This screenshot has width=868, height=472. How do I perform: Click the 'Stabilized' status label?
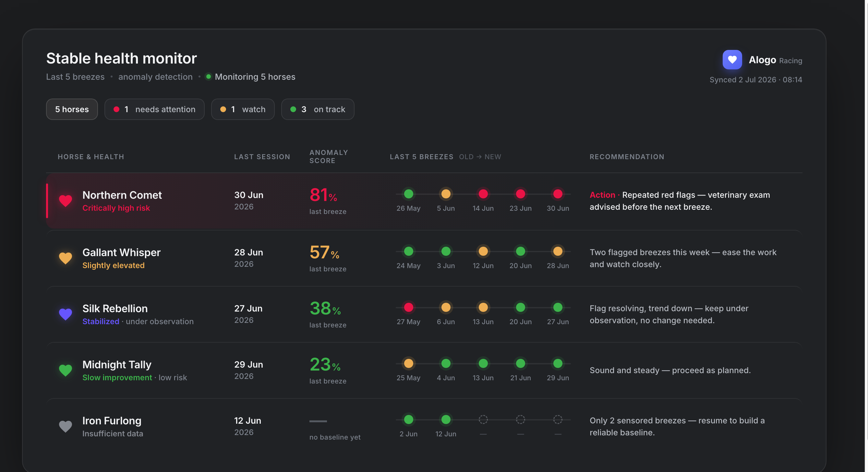tap(101, 322)
